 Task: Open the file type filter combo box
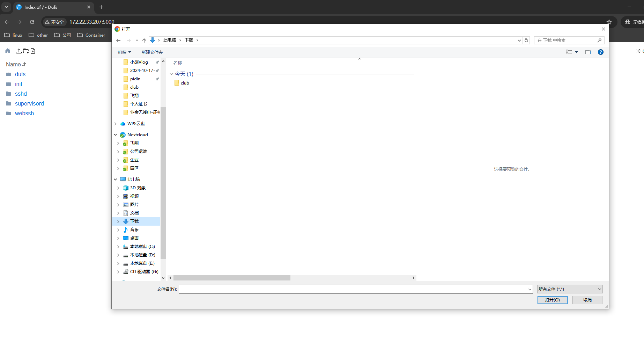(570, 289)
